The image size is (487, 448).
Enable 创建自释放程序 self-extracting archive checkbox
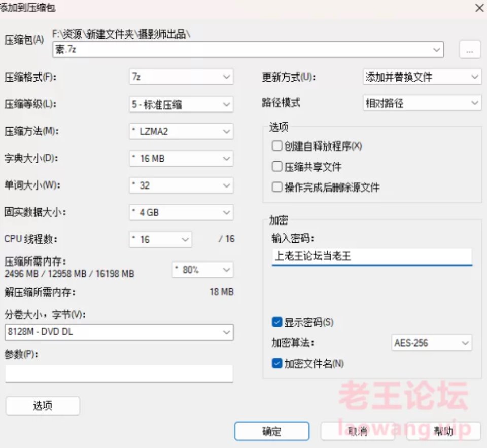pos(277,145)
